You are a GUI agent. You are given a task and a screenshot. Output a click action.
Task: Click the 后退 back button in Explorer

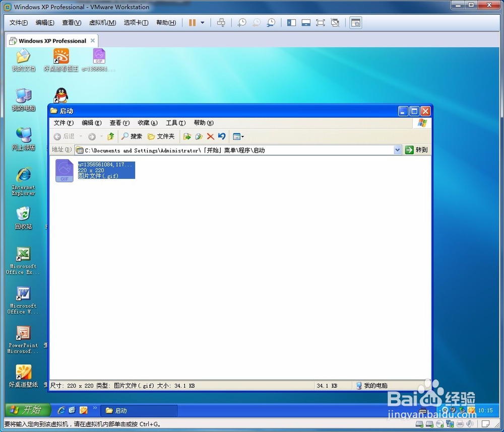pos(64,136)
